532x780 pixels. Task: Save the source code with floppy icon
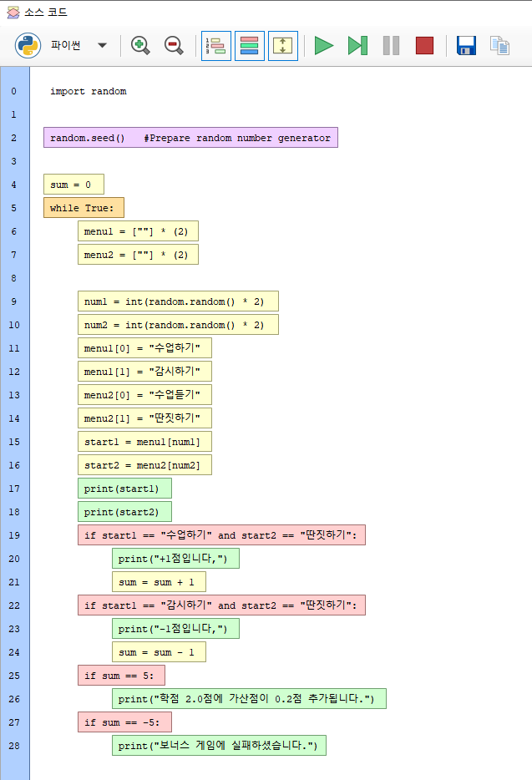tap(466, 46)
